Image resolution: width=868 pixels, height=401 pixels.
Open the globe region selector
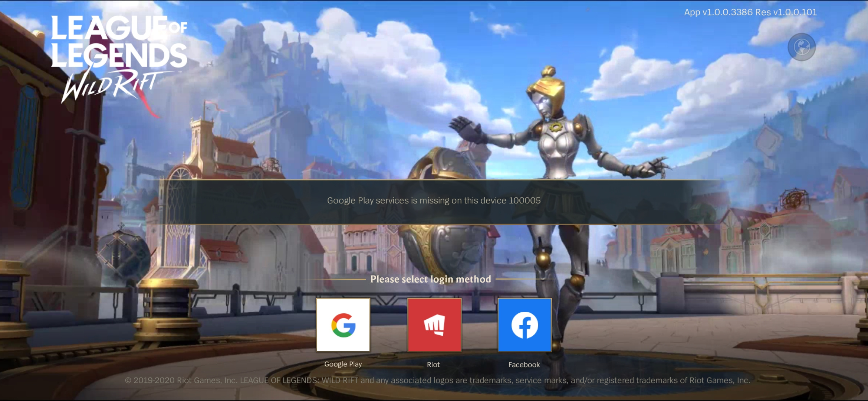tap(802, 47)
